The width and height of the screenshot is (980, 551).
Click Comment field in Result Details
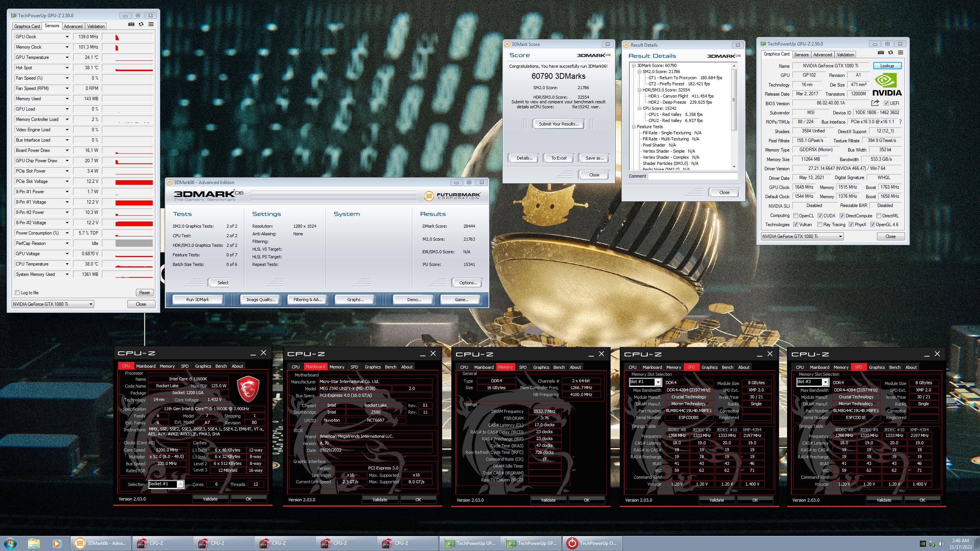[693, 176]
